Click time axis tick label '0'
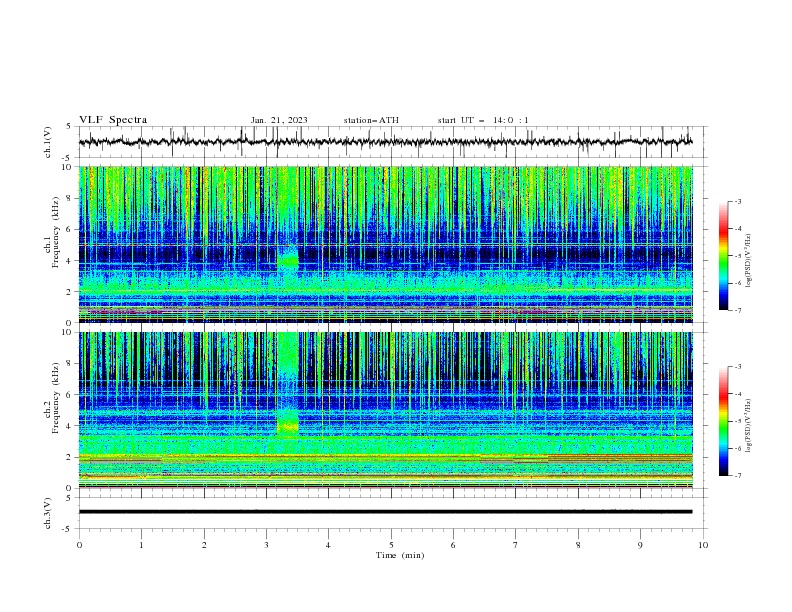The width and height of the screenshot is (792, 612). 79,545
